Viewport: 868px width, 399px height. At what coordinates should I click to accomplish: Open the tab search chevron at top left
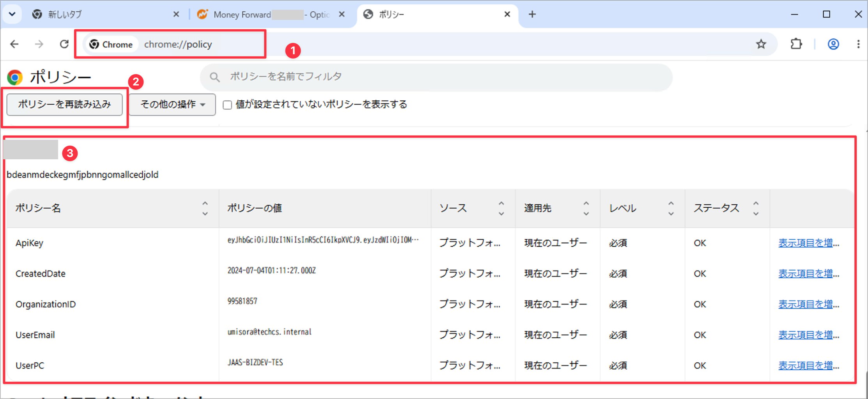point(12,14)
